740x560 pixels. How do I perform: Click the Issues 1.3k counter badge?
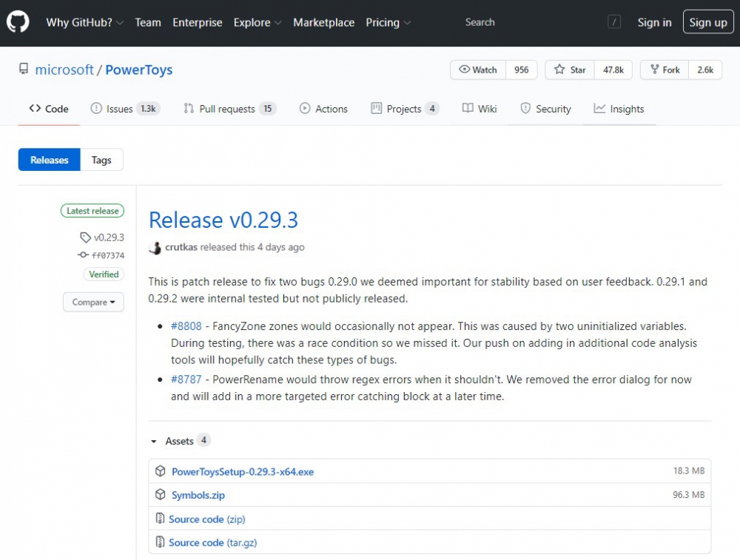click(148, 109)
